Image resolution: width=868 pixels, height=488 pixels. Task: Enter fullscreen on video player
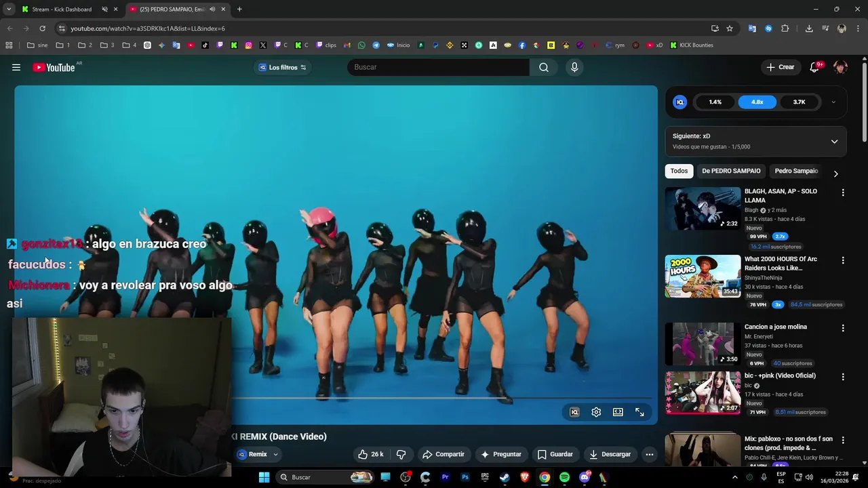639,412
